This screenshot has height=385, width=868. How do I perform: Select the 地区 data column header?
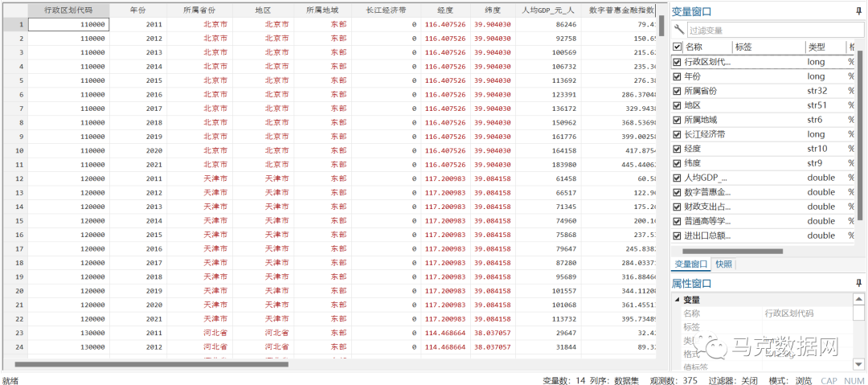coord(264,10)
